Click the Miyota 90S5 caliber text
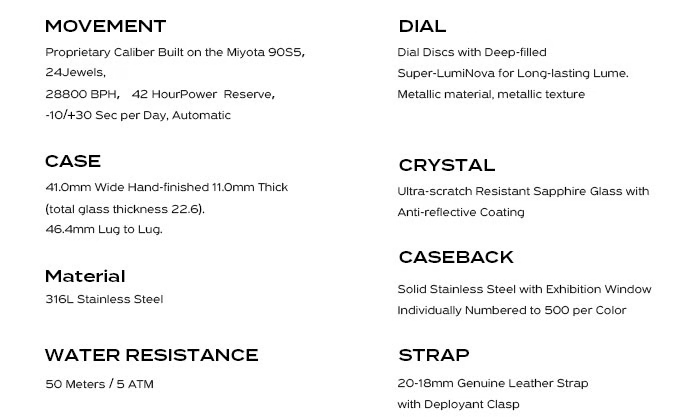 265,52
